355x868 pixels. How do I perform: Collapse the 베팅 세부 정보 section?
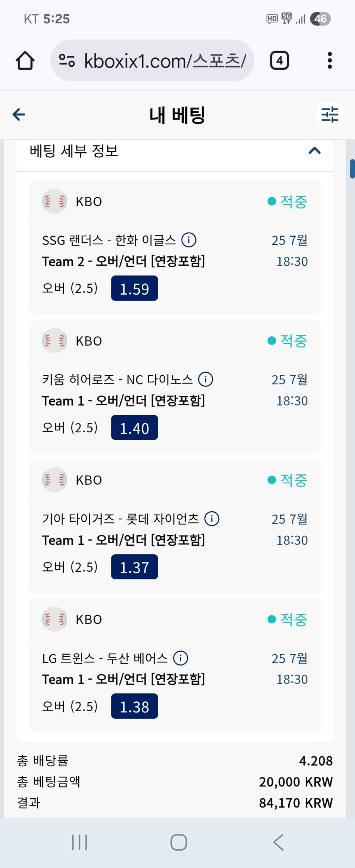coord(314,150)
